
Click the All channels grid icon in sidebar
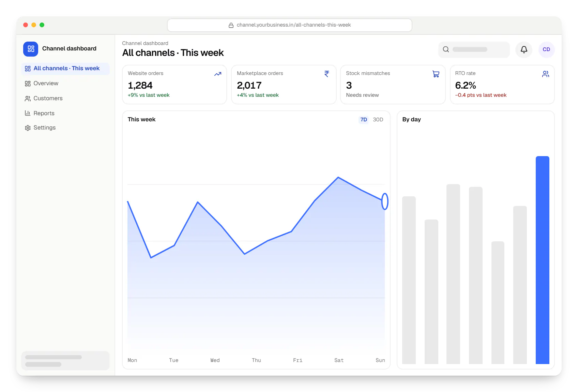tap(28, 69)
